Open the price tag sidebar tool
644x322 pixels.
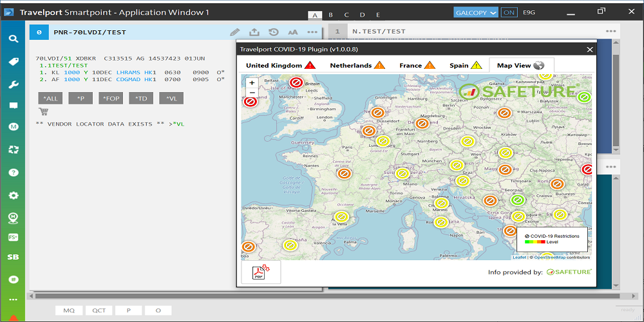pos(13,62)
